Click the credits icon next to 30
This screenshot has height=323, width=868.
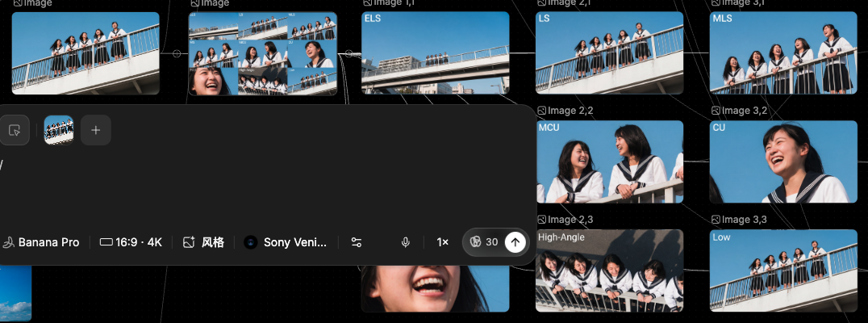pos(476,242)
